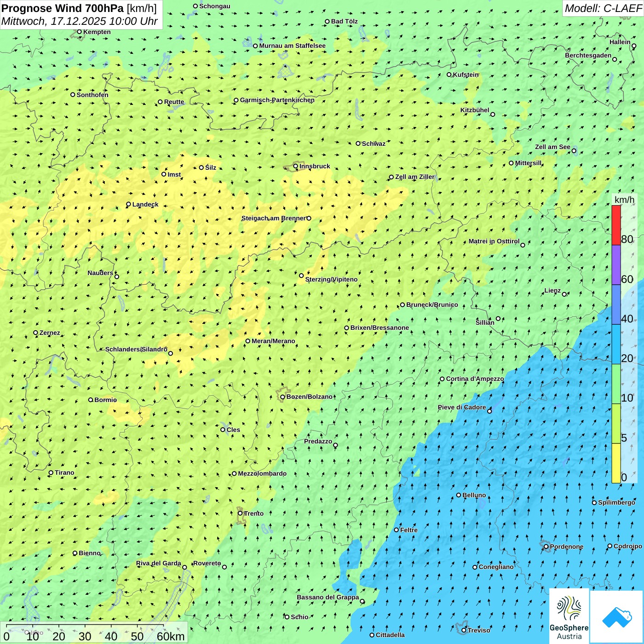Click the Bozen/Bolzano city marker
644x644 pixels.
coord(283,397)
